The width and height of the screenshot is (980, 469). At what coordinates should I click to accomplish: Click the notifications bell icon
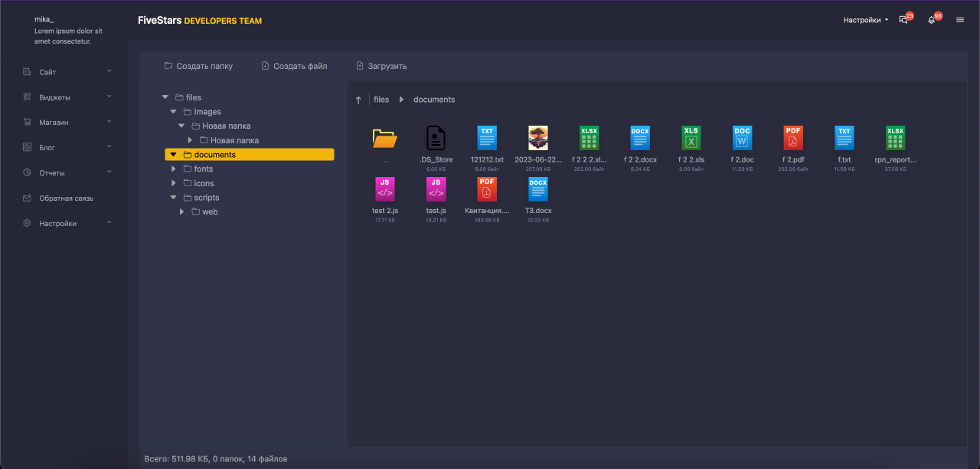click(931, 21)
